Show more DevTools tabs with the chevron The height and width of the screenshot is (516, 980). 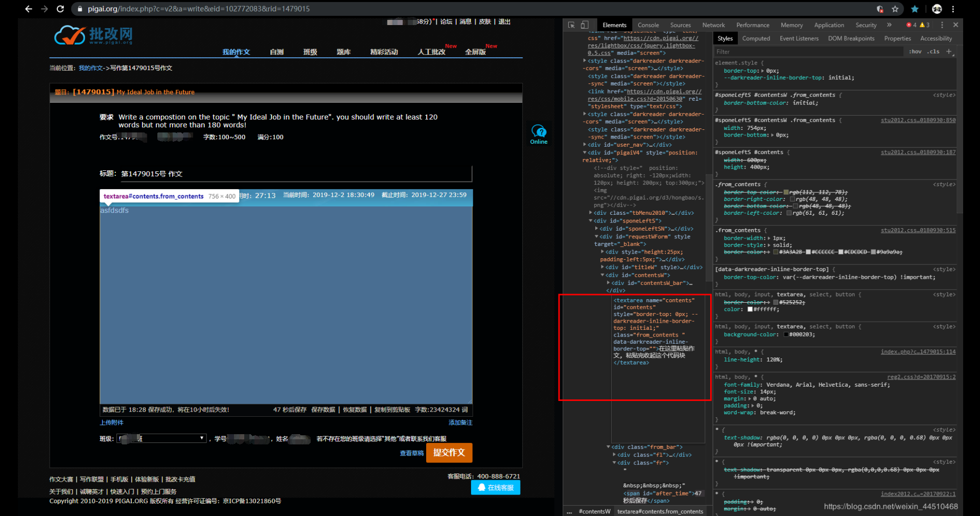pyautogui.click(x=889, y=25)
